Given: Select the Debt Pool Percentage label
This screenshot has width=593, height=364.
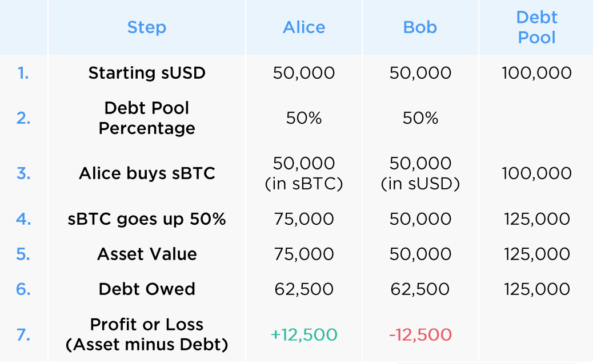Looking at the screenshot, I should click(147, 118).
